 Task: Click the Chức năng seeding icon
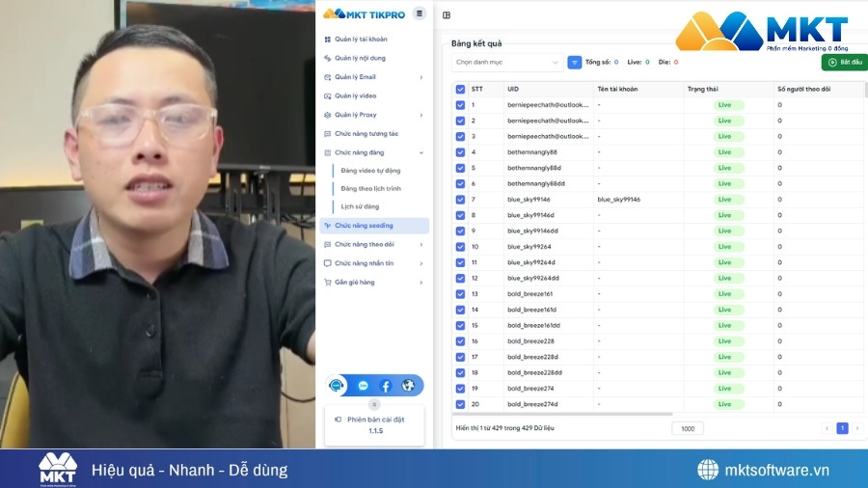click(327, 225)
